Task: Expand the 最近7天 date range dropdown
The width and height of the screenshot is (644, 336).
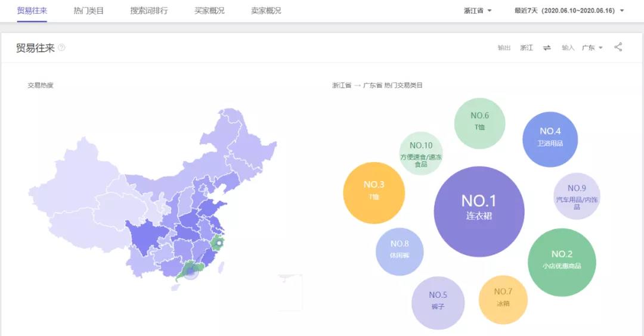Action: [x=569, y=11]
